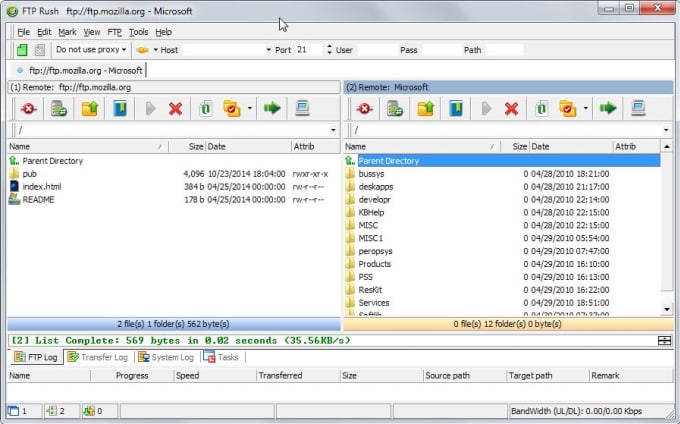Click the window count status icon showing 1

point(13,411)
